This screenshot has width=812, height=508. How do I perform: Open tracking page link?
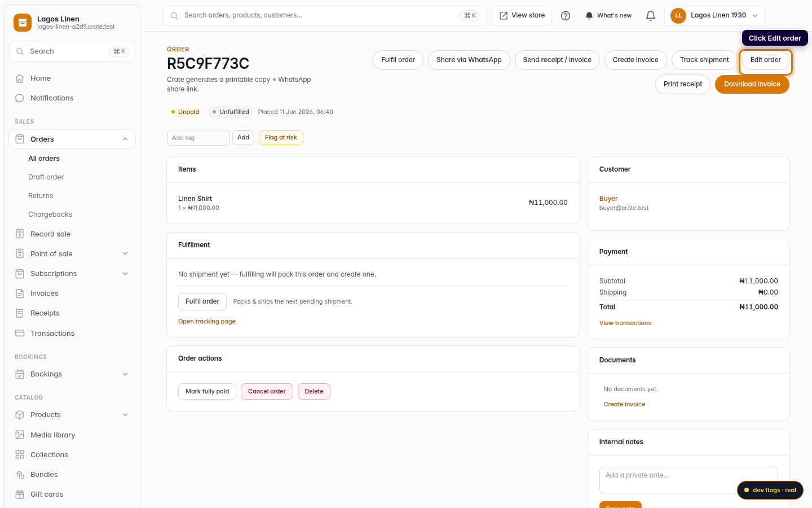[x=207, y=322]
